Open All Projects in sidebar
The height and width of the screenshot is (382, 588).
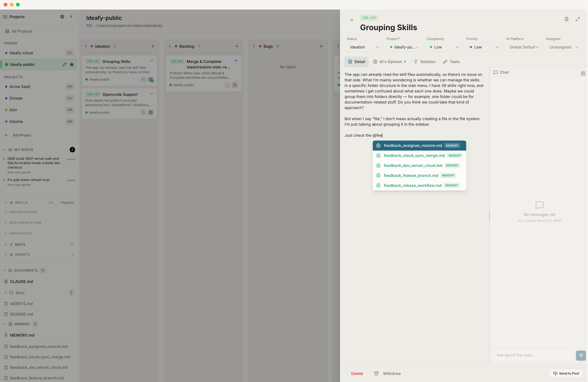pyautogui.click(x=19, y=31)
